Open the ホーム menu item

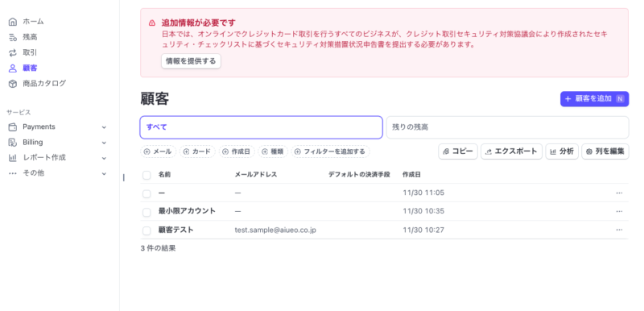coord(33,22)
